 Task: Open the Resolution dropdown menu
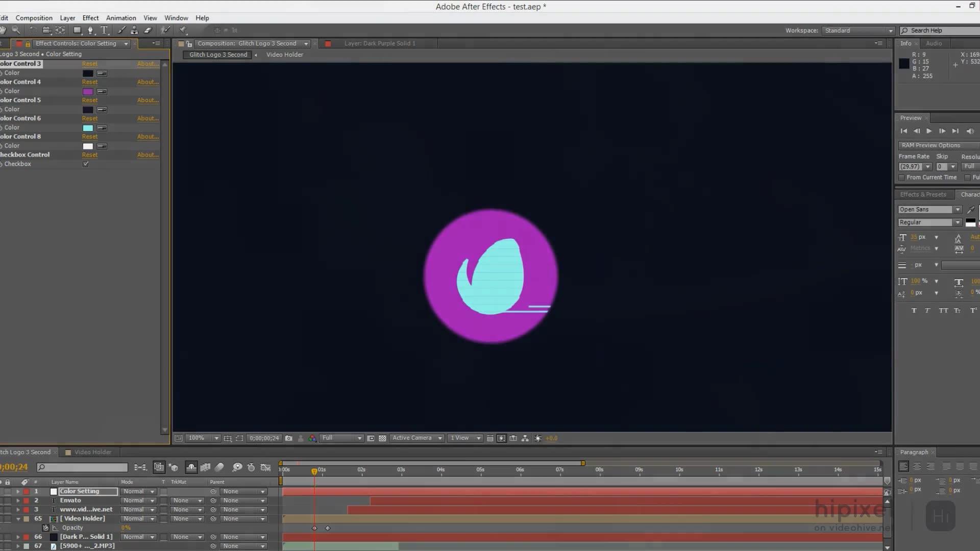tap(341, 438)
